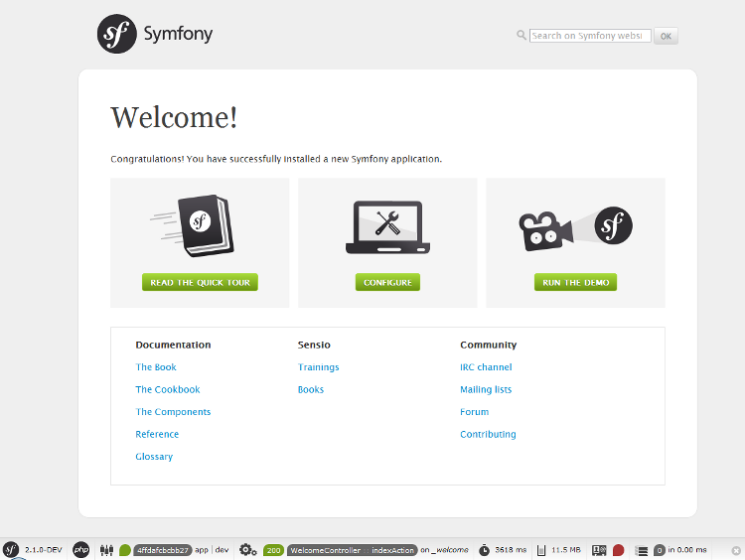Click the query count badge showing 0
Viewport: 745px width, 560px height.
click(x=659, y=550)
